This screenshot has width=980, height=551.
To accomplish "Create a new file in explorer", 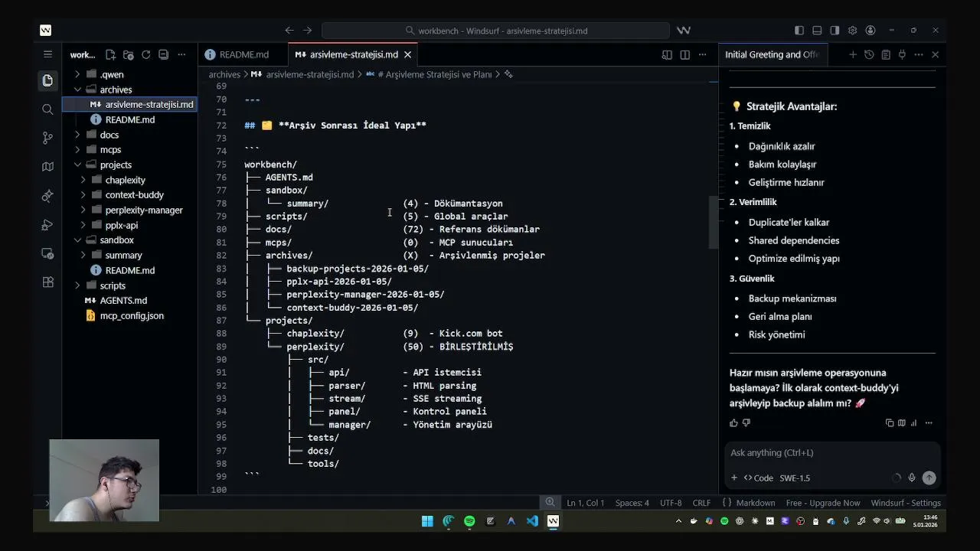I will 110,54.
